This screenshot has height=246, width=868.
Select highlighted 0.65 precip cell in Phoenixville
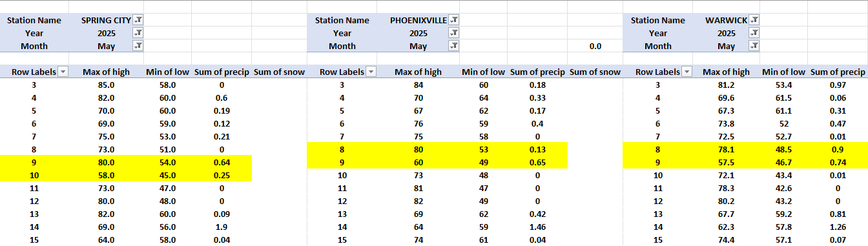pos(538,162)
